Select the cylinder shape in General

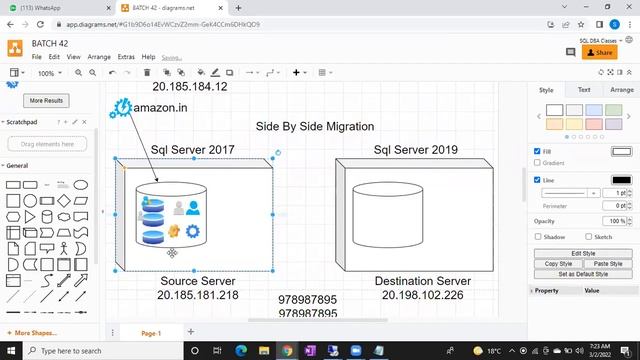47,217
